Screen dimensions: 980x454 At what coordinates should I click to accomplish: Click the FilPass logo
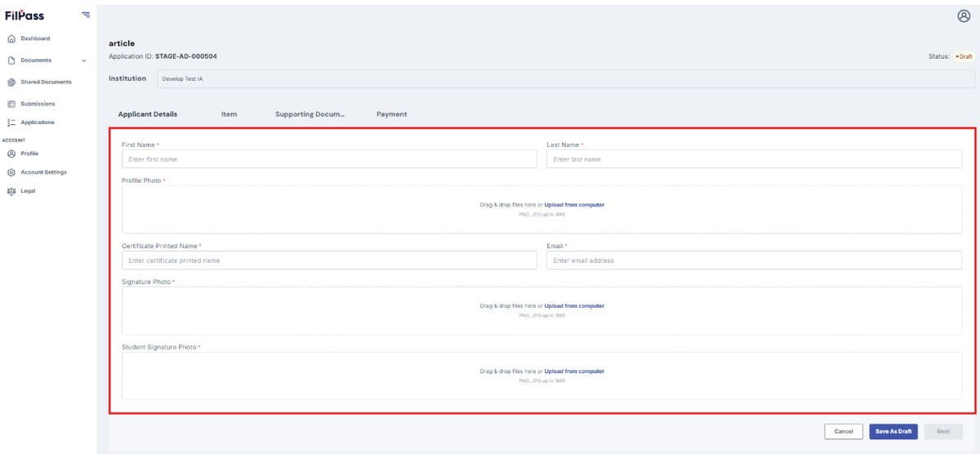point(24,16)
